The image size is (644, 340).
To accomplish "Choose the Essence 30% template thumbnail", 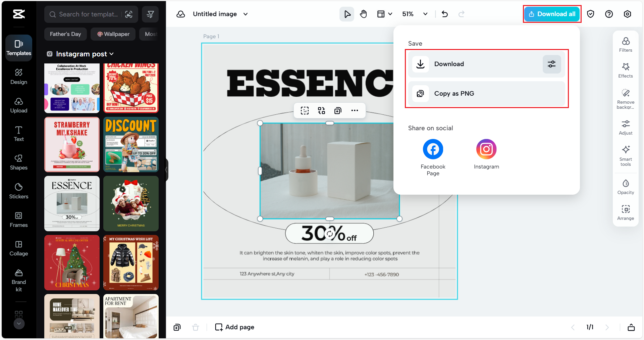I will (72, 203).
